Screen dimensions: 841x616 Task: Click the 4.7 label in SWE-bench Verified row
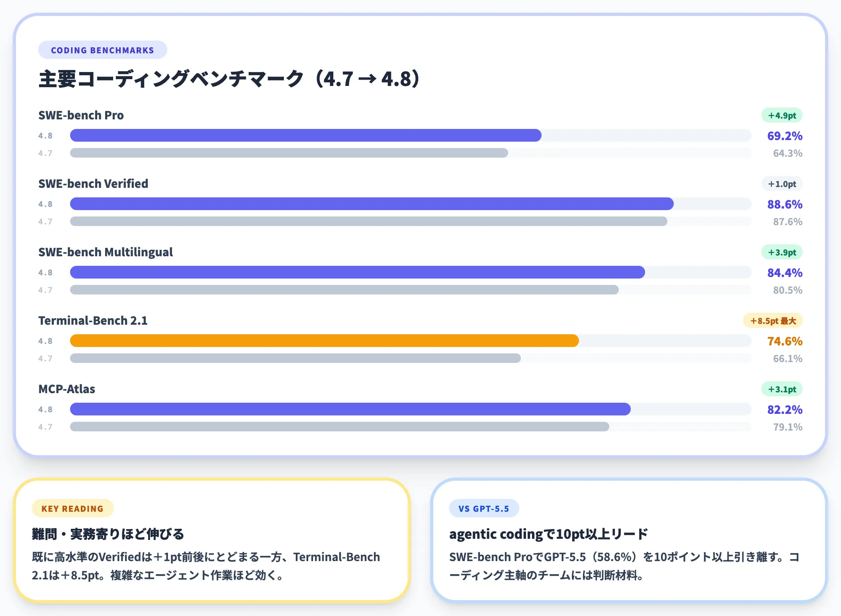click(x=45, y=222)
